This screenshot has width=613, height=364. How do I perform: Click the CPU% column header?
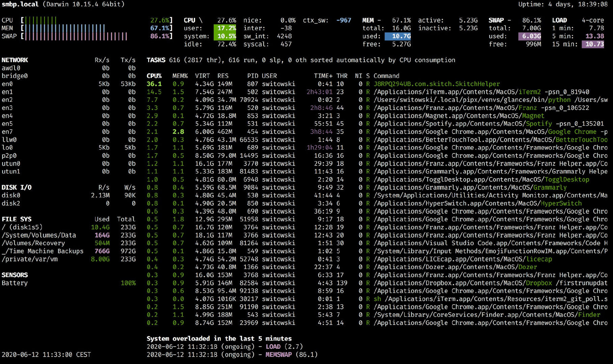154,76
